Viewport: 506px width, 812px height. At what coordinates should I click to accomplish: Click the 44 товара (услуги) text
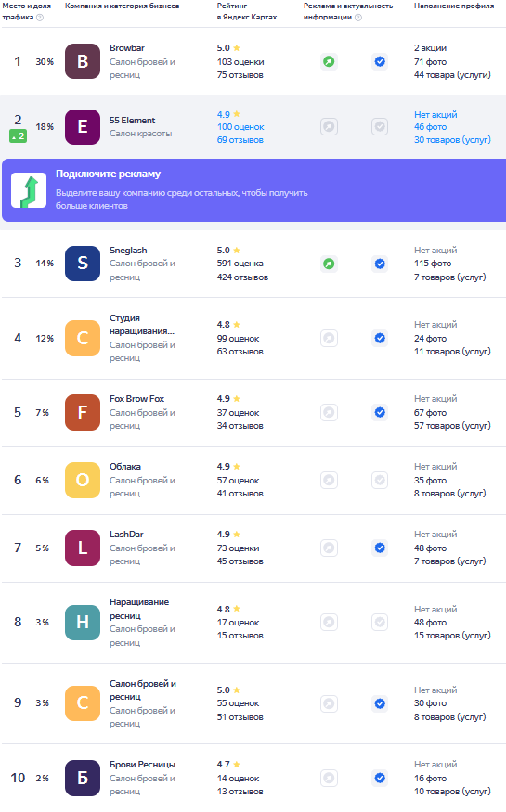pyautogui.click(x=452, y=74)
